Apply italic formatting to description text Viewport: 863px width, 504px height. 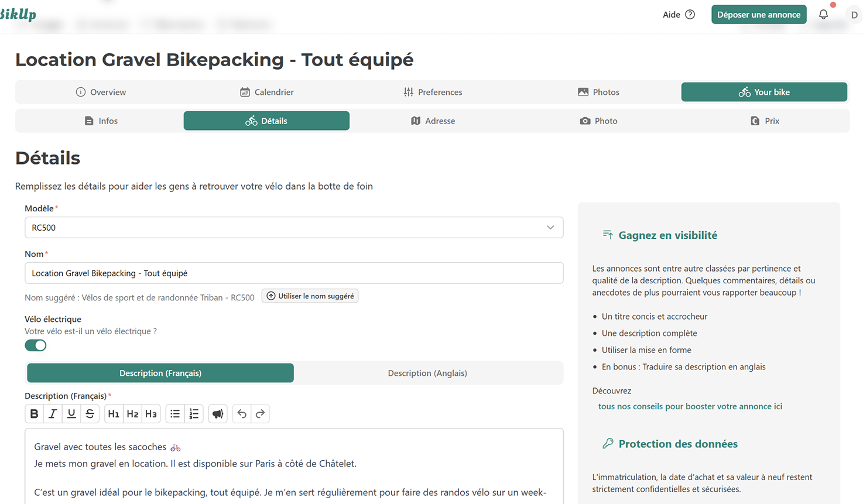52,413
